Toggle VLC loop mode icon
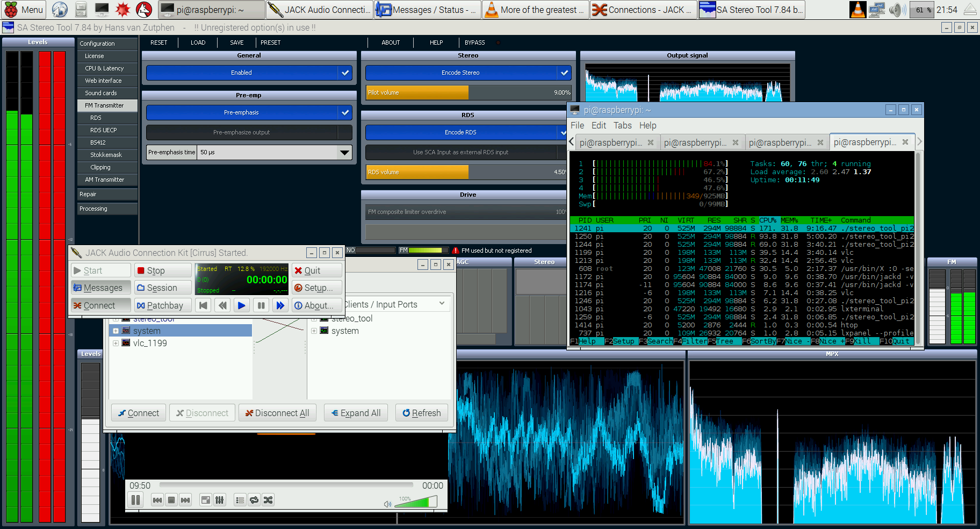 click(254, 500)
